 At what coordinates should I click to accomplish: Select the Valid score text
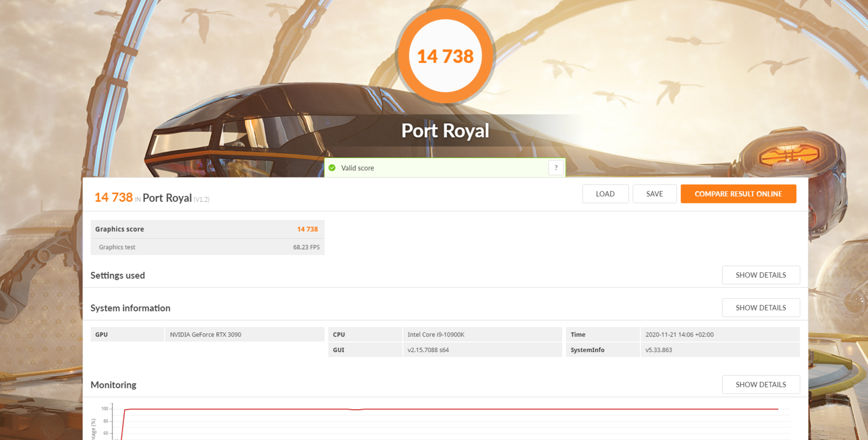click(x=358, y=168)
